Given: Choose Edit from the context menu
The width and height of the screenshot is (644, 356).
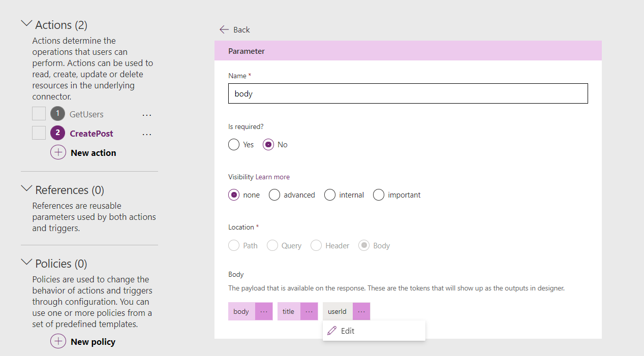Looking at the screenshot, I should coord(348,331).
